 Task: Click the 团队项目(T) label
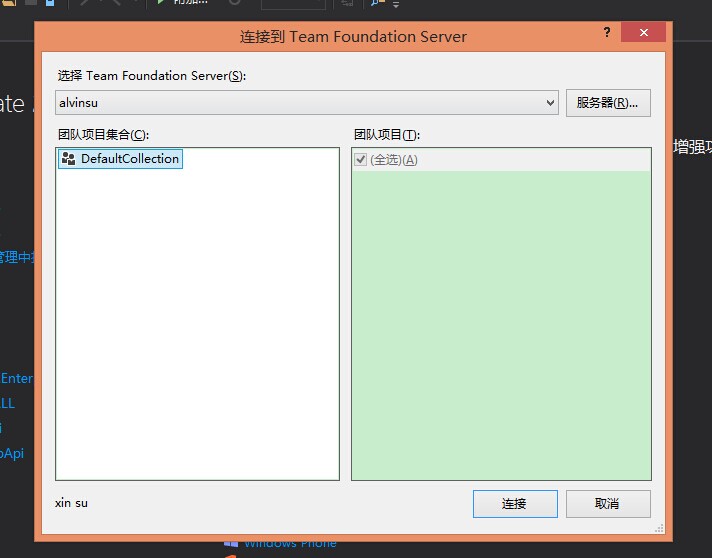tap(387, 135)
